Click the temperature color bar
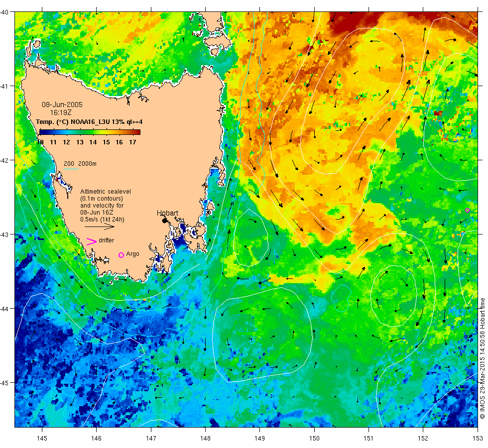This screenshot has width=488, height=448. tap(90, 132)
